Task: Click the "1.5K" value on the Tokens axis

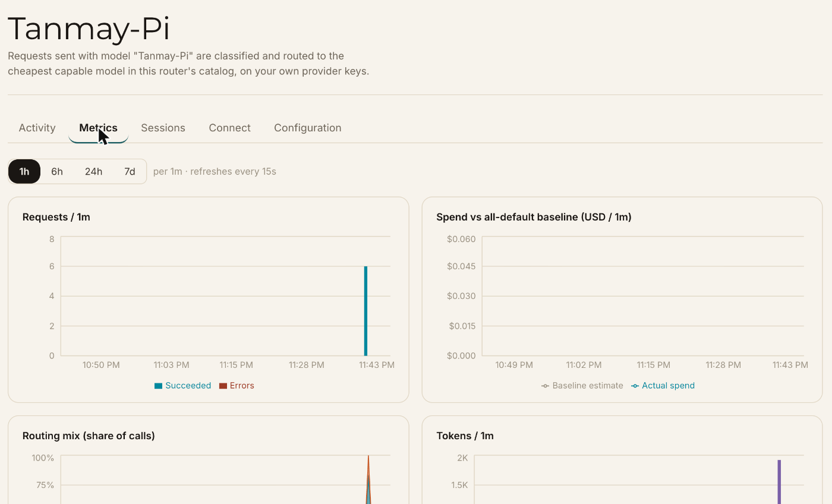Action: 459,485
